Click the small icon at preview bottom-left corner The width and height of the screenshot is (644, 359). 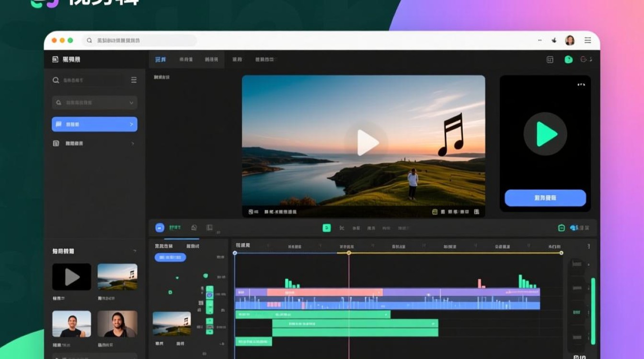click(251, 211)
